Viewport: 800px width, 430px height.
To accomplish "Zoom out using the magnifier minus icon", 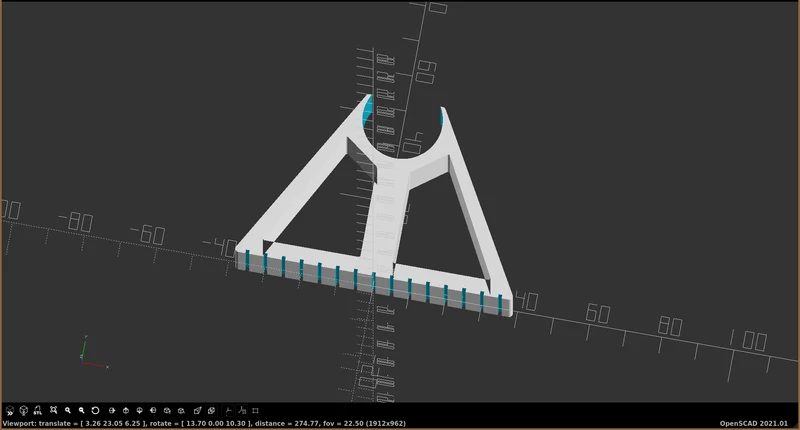I will [x=81, y=411].
